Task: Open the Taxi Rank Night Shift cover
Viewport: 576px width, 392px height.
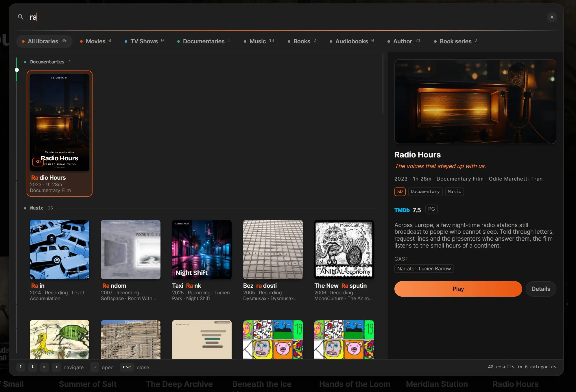Action: tap(202, 250)
